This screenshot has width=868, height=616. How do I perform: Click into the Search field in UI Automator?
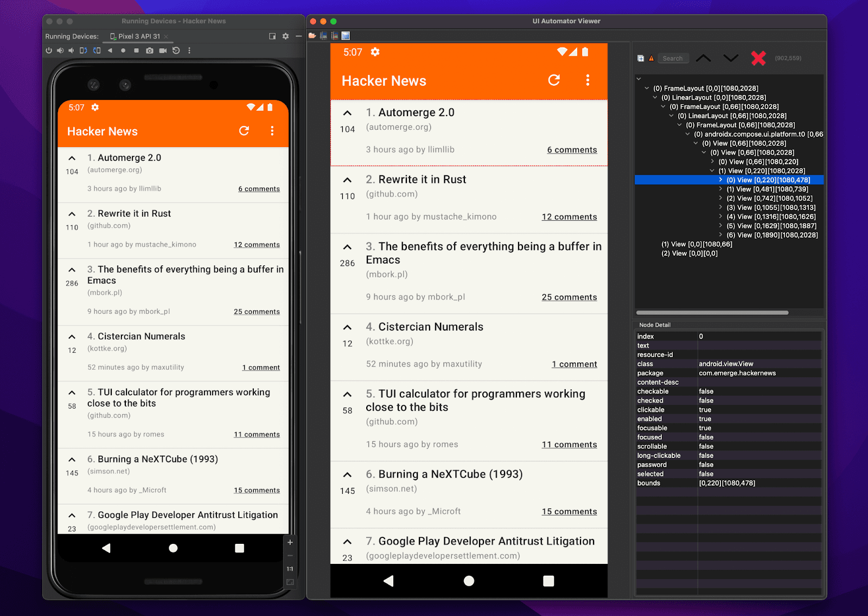coord(673,58)
